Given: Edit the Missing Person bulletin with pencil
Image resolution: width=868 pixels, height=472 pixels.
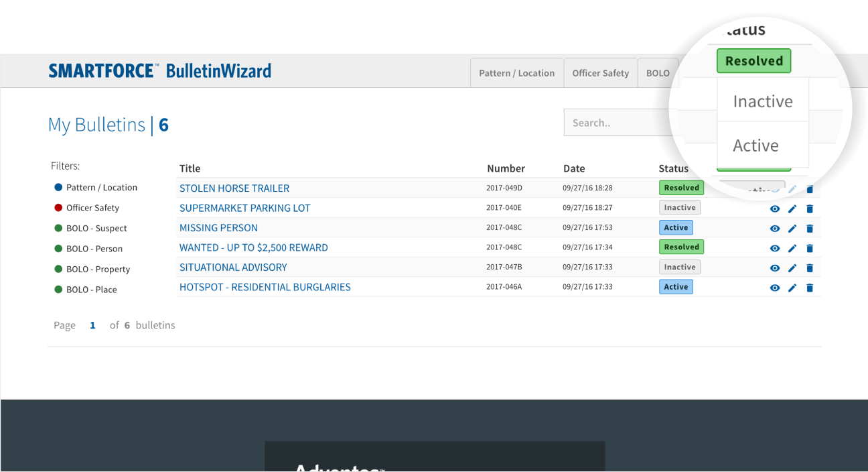Looking at the screenshot, I should tap(792, 229).
